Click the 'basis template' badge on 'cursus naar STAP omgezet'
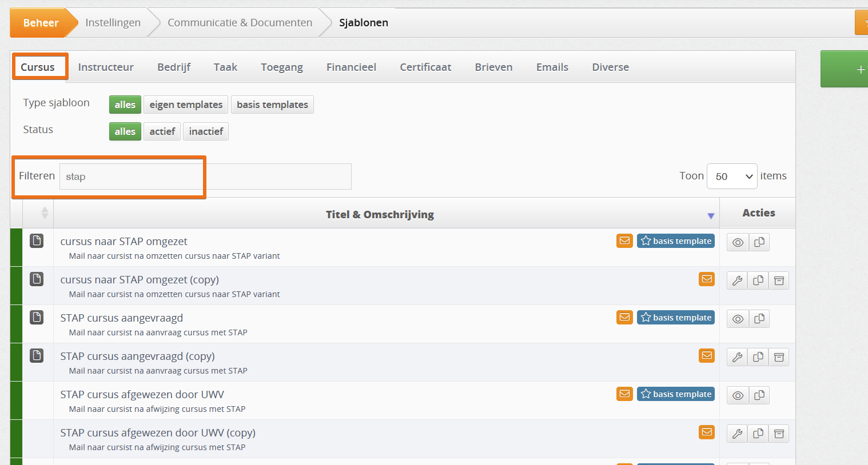 [676, 241]
